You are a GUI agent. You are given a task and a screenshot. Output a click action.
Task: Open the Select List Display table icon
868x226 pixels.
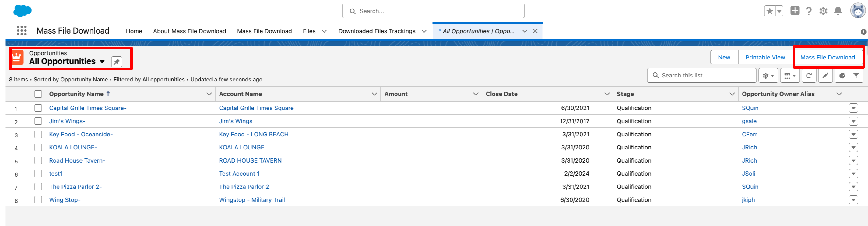click(790, 76)
